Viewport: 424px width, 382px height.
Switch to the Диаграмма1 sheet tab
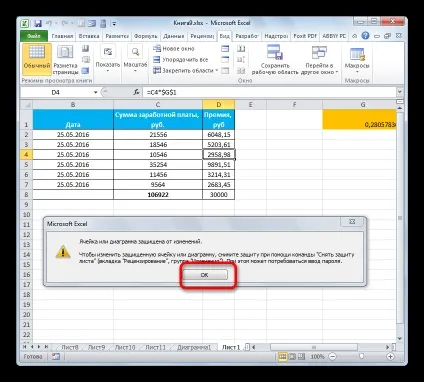(x=194, y=347)
